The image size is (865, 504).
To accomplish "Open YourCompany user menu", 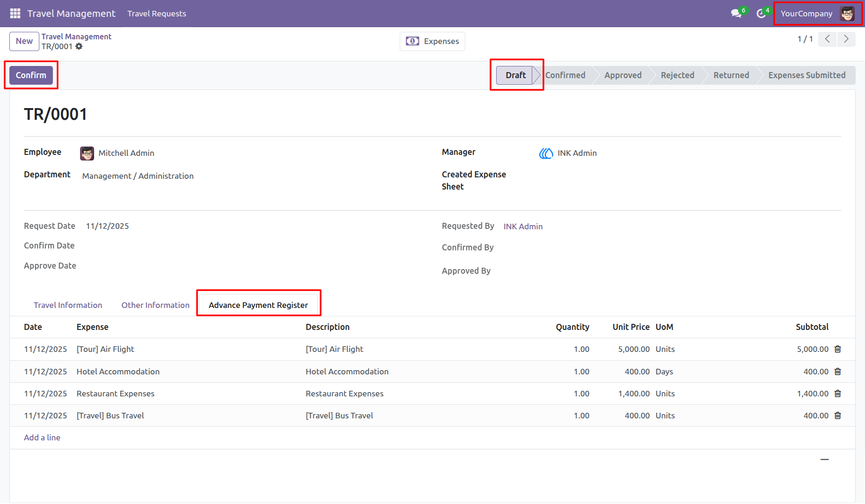I will 817,14.
